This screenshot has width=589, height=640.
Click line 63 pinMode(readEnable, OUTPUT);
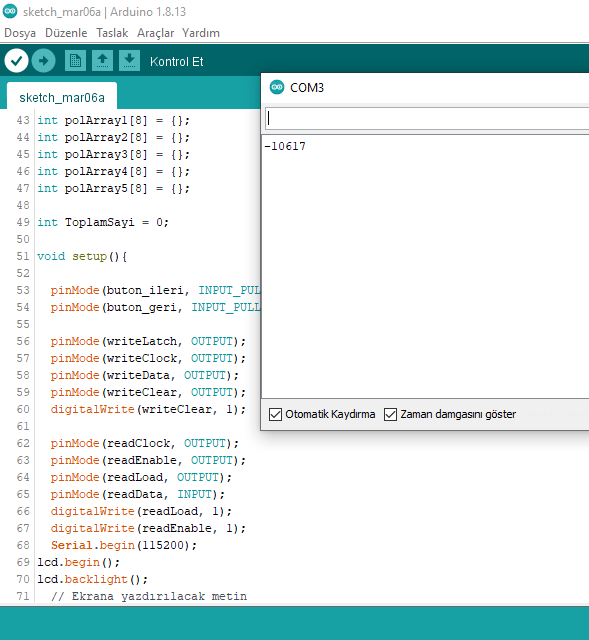pyautogui.click(x=148, y=460)
